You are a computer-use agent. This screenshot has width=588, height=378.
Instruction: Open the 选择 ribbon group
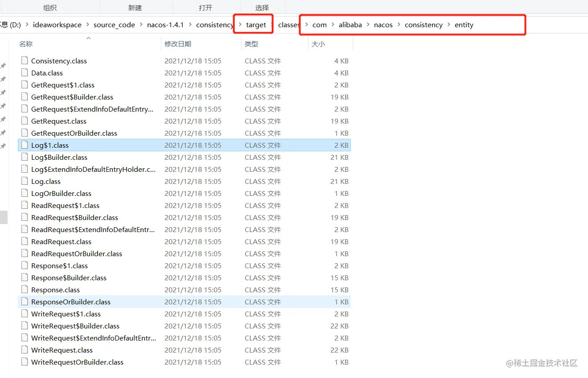262,8
